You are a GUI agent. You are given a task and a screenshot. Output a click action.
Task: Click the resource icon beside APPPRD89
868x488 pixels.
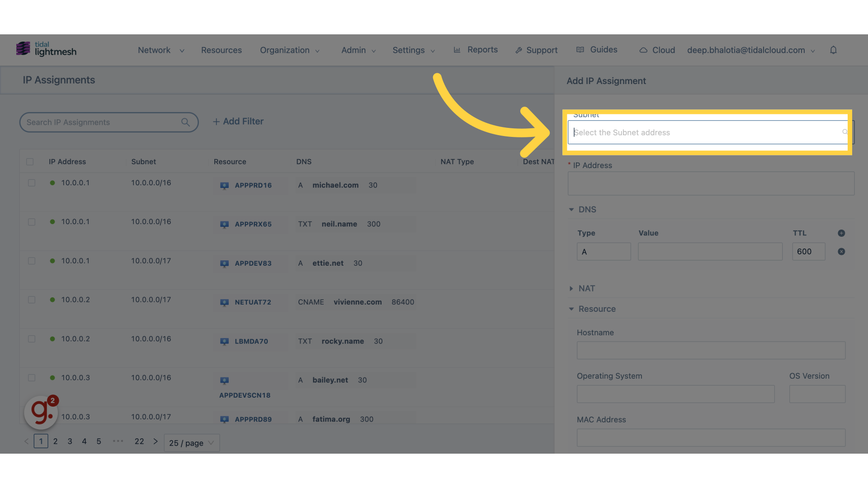pos(224,420)
